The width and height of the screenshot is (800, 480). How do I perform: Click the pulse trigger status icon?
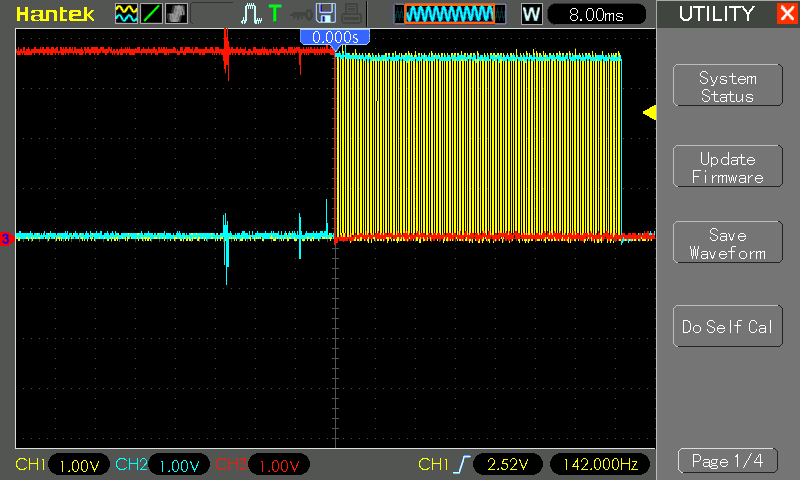pyautogui.click(x=250, y=14)
